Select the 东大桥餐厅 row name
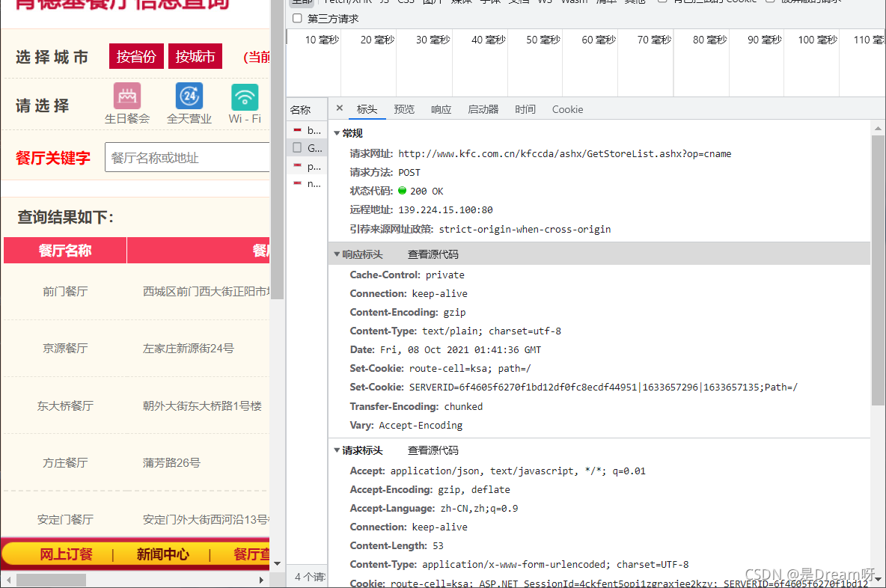886x588 pixels. click(x=65, y=405)
